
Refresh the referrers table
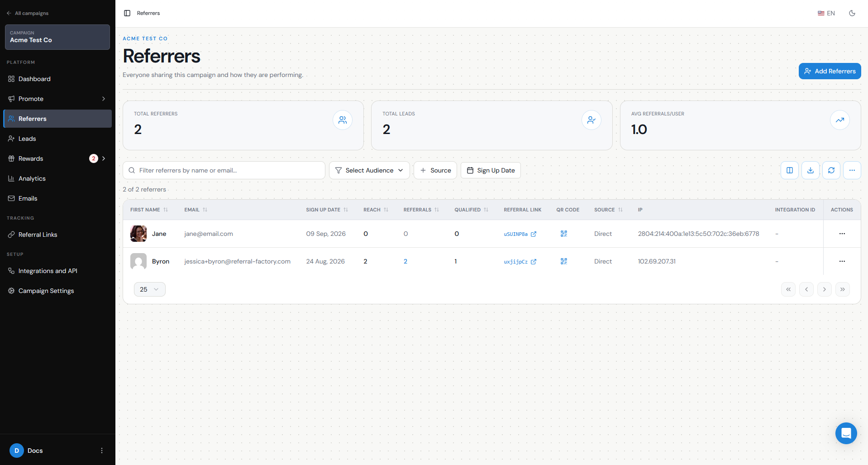831,170
